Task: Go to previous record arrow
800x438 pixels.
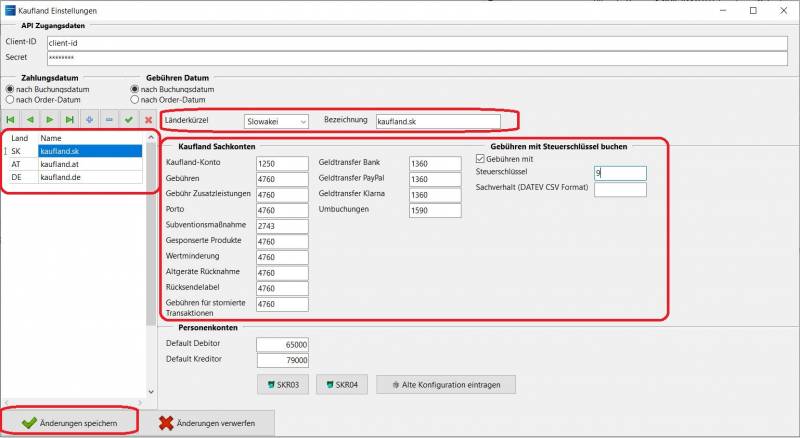Action: pyautogui.click(x=31, y=120)
